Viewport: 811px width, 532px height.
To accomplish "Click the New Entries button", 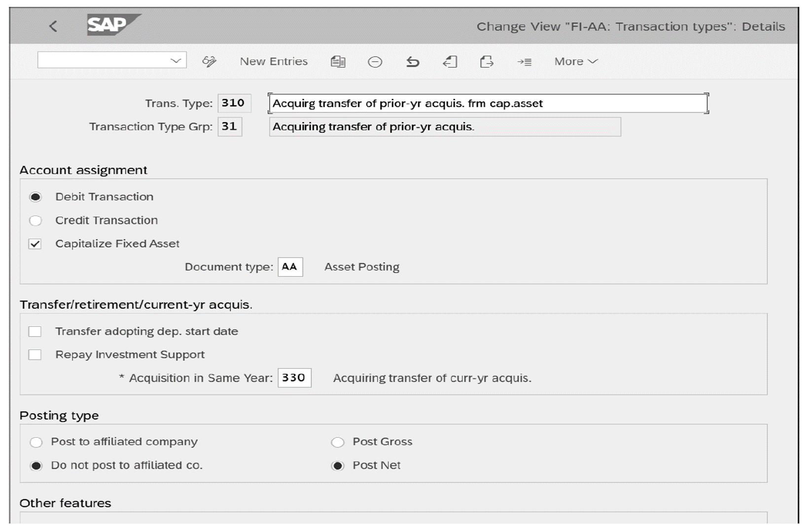I will 274,61.
